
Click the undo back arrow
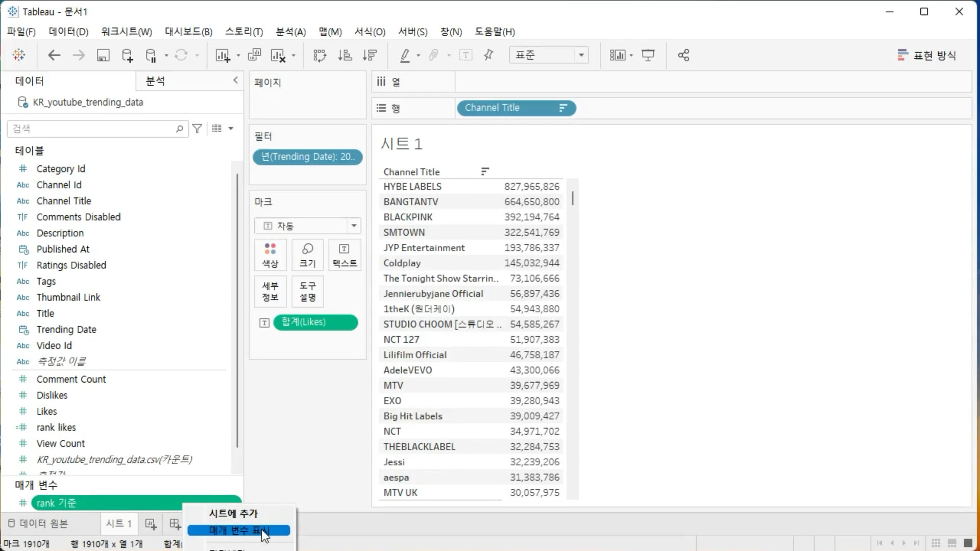pos(54,55)
